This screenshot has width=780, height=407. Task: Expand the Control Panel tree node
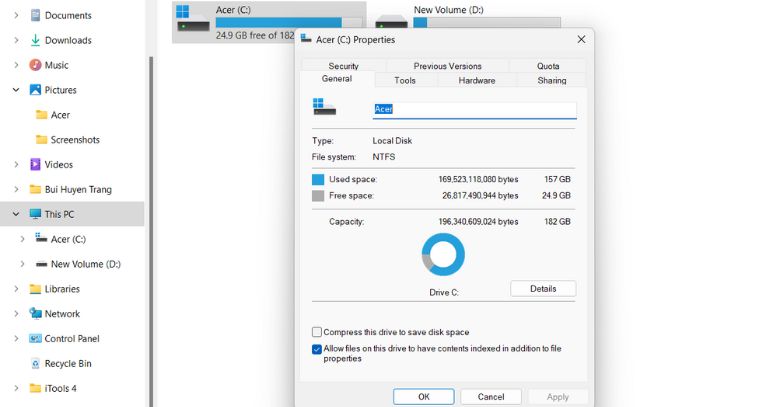(x=16, y=339)
